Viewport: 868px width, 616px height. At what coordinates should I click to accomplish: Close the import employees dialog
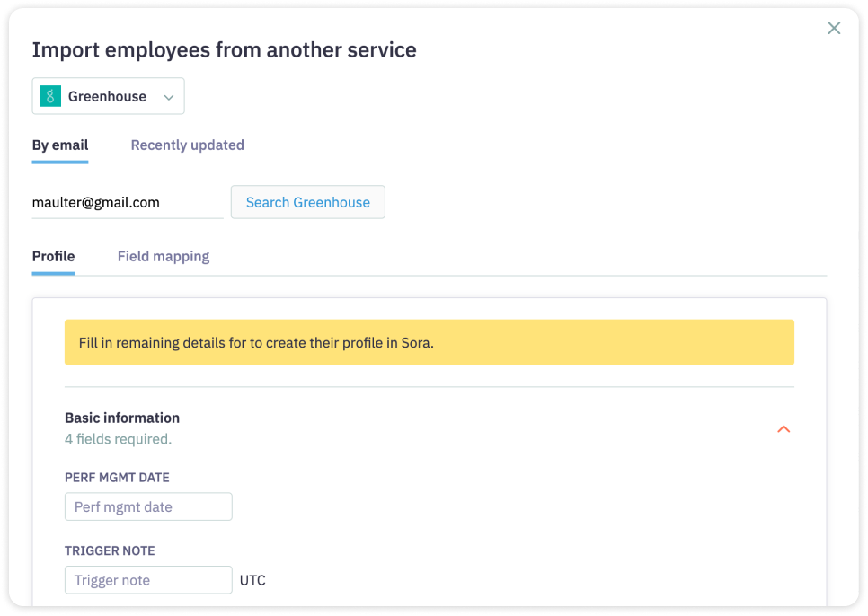[834, 28]
